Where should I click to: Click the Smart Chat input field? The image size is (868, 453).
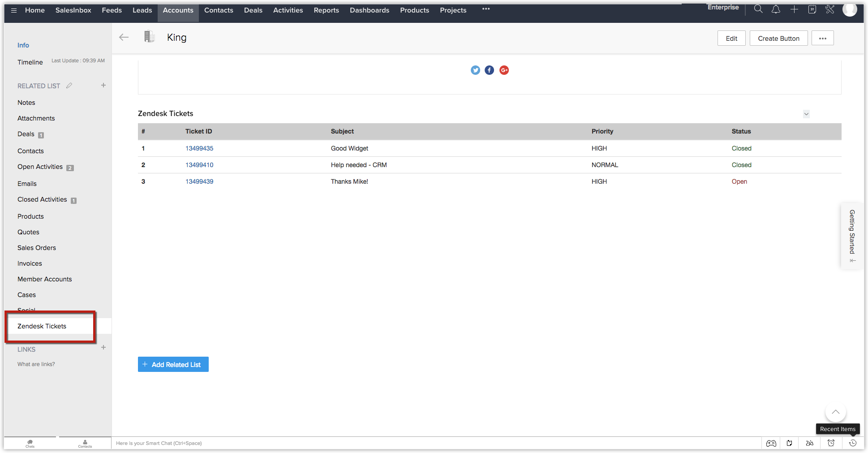click(x=269, y=443)
